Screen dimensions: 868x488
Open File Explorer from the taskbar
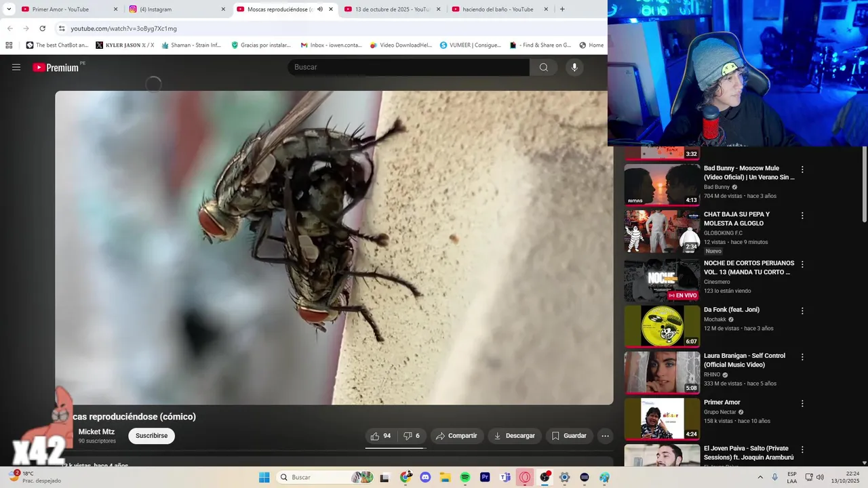[445, 477]
